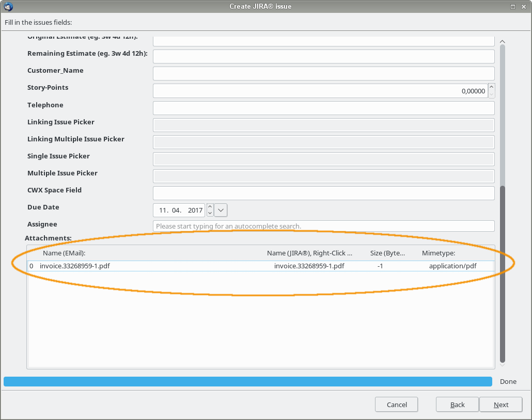Close the Create JIRA issue dialog
Image resolution: width=532 pixels, height=420 pixels.
pos(524,7)
